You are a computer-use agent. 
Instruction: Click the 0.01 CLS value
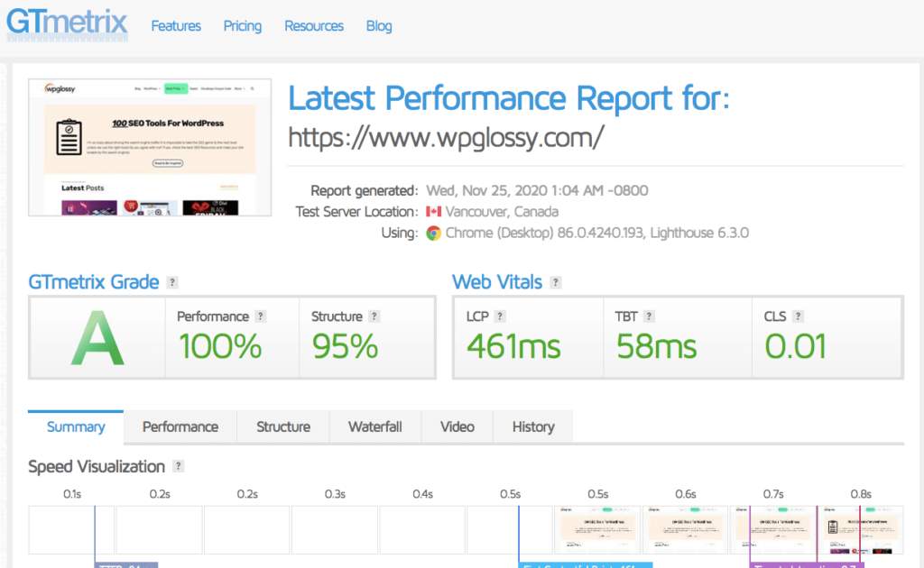click(x=795, y=346)
